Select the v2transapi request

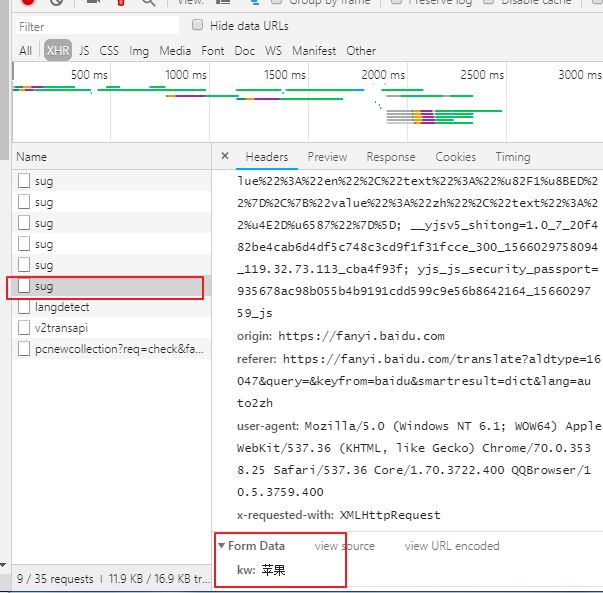pyautogui.click(x=111, y=328)
